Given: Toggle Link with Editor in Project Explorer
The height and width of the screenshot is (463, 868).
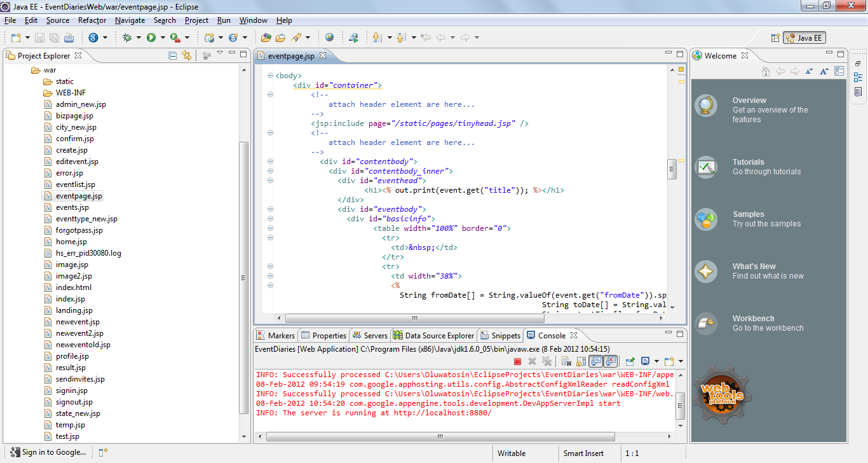Looking at the screenshot, I should coord(187,55).
